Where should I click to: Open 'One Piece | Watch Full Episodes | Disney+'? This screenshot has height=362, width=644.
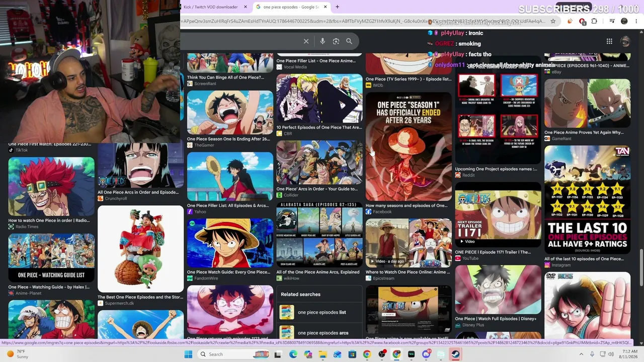coord(496,318)
